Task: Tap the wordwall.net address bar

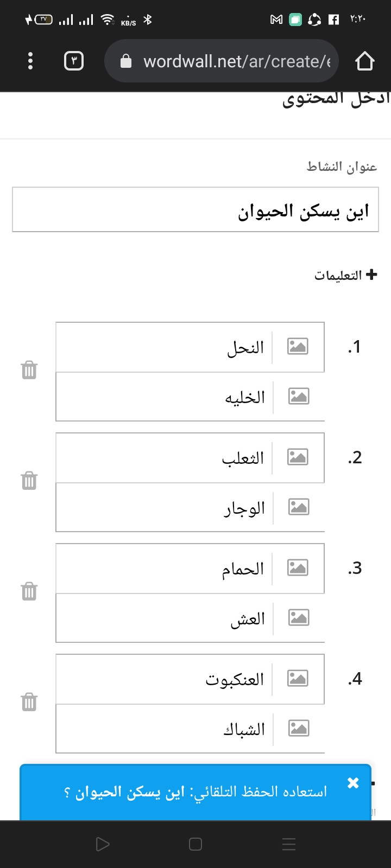Action: tap(222, 61)
